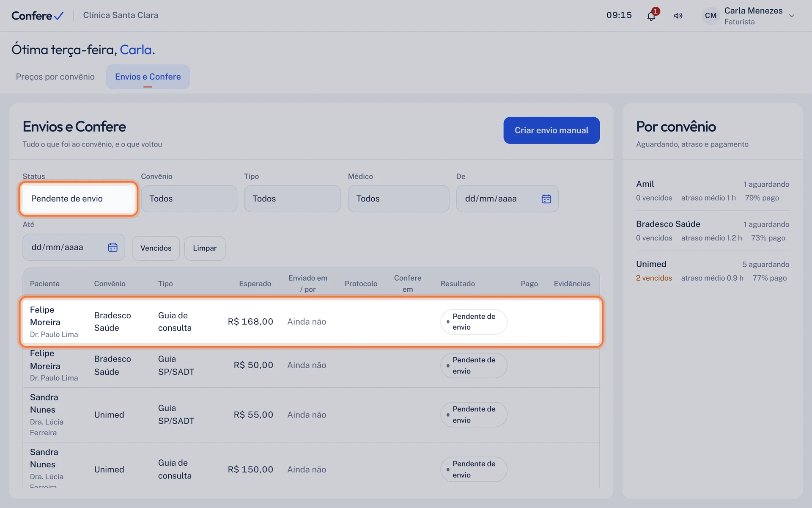Click the Amil entry in Por convênio

[x=713, y=190]
